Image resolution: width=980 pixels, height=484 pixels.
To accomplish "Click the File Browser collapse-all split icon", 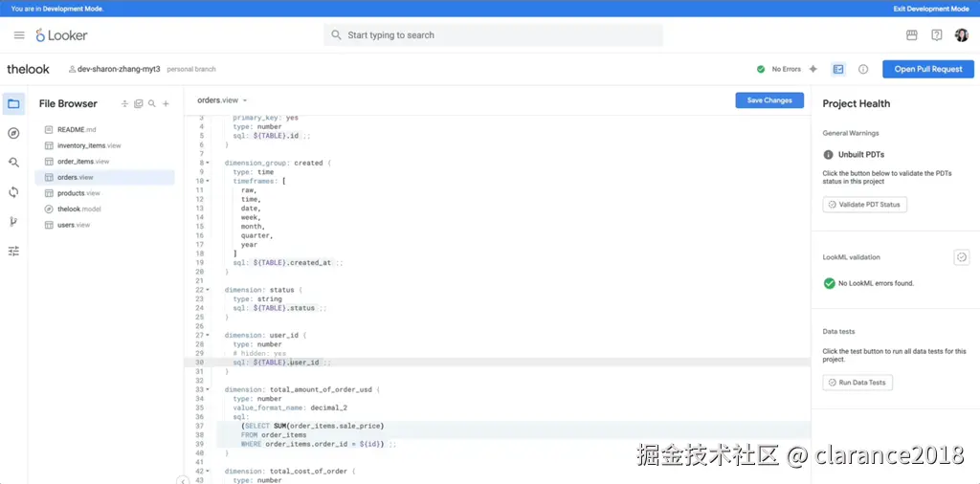I will (124, 103).
